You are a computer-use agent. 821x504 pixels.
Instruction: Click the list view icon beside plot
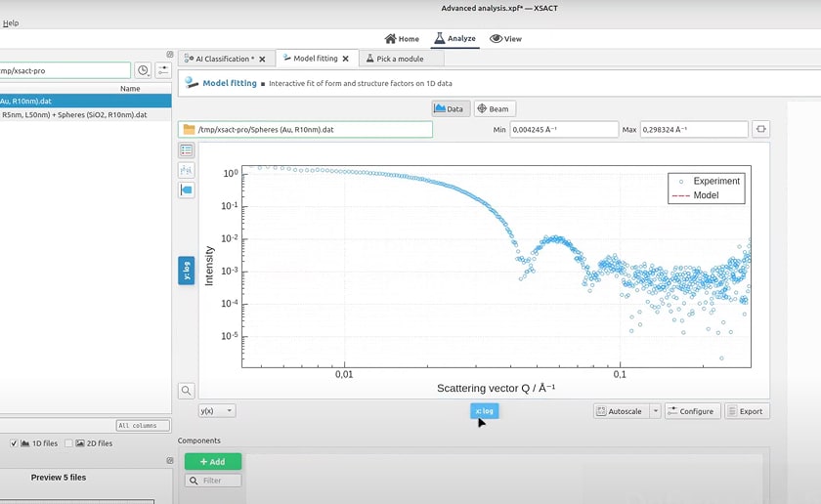(x=187, y=150)
